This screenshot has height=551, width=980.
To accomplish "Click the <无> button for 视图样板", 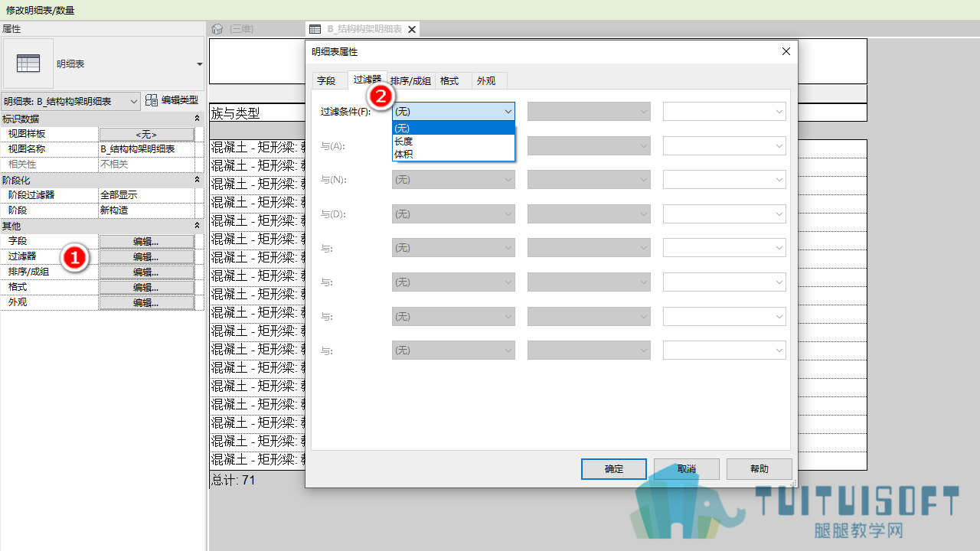I will tap(146, 134).
